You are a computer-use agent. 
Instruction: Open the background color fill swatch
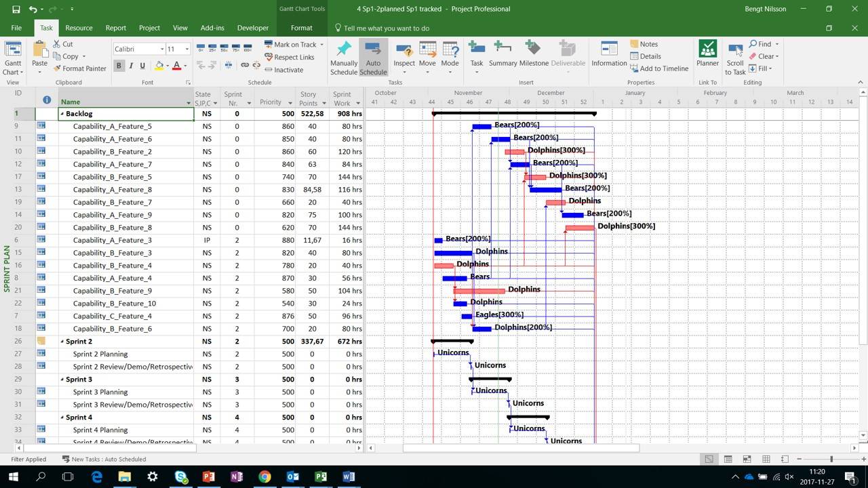pyautogui.click(x=159, y=66)
